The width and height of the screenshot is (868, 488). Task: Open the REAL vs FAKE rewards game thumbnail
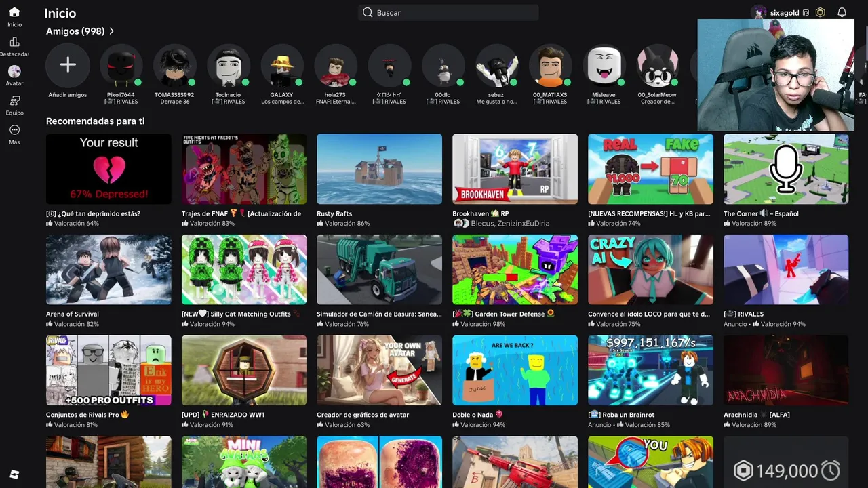(x=650, y=169)
